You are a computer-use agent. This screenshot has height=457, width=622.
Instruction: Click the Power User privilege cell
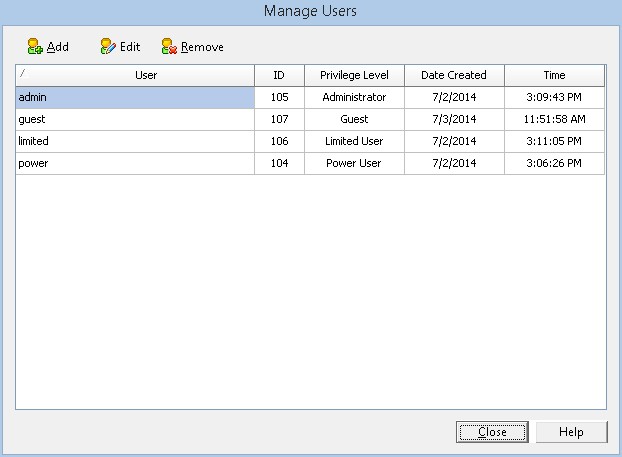click(x=354, y=163)
